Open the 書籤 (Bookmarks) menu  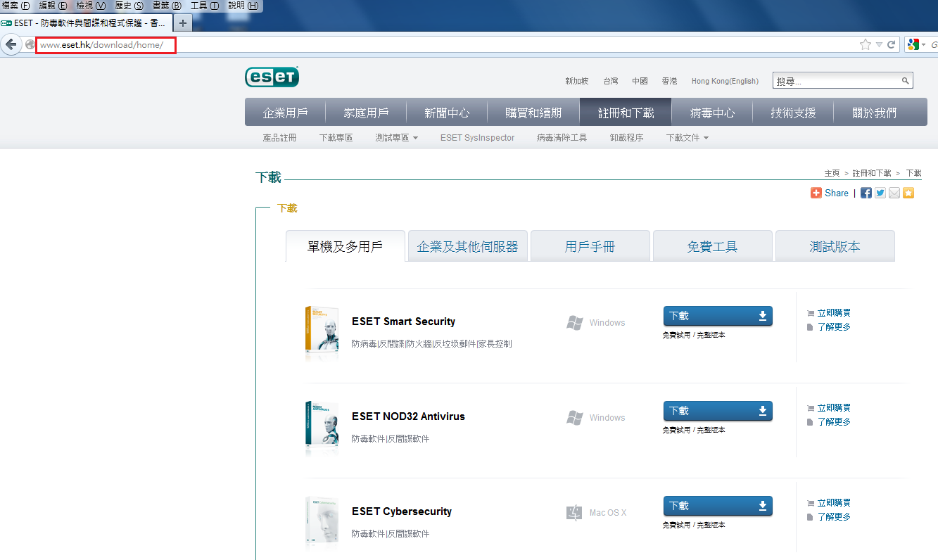[x=166, y=6]
